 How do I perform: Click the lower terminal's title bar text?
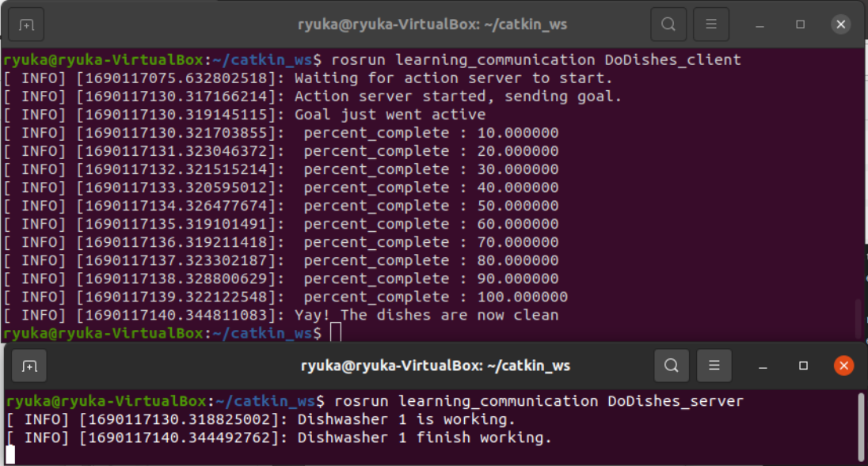pyautogui.click(x=435, y=366)
